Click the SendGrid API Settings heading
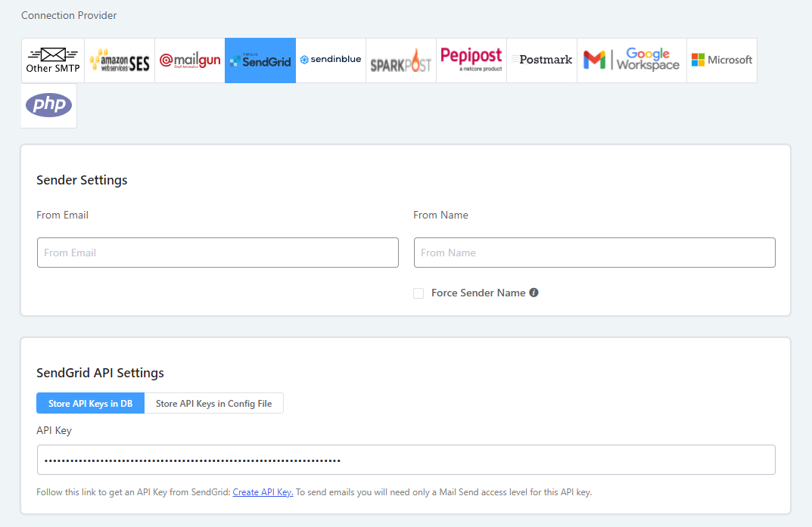The height and width of the screenshot is (527, 812). coord(100,373)
